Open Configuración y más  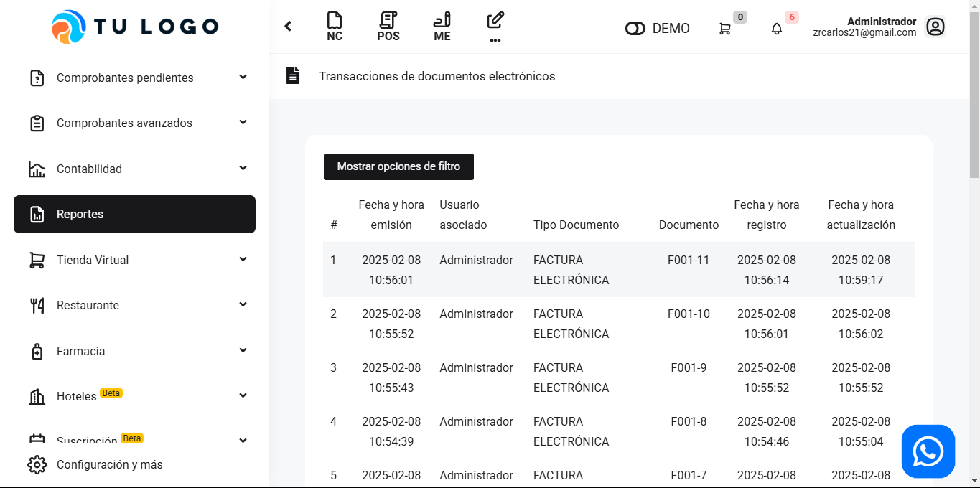click(x=109, y=464)
